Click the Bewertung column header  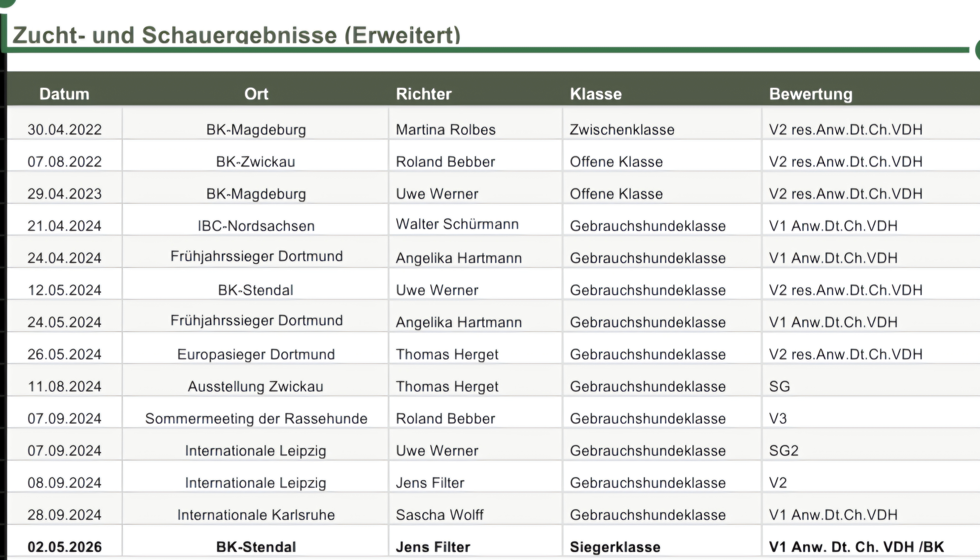click(811, 94)
